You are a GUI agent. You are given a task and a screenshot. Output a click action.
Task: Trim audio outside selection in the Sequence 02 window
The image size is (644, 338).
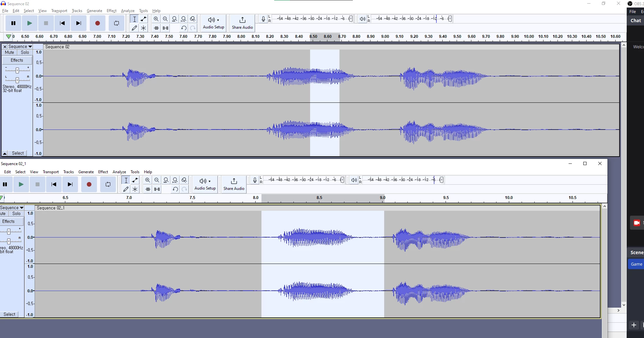click(156, 28)
